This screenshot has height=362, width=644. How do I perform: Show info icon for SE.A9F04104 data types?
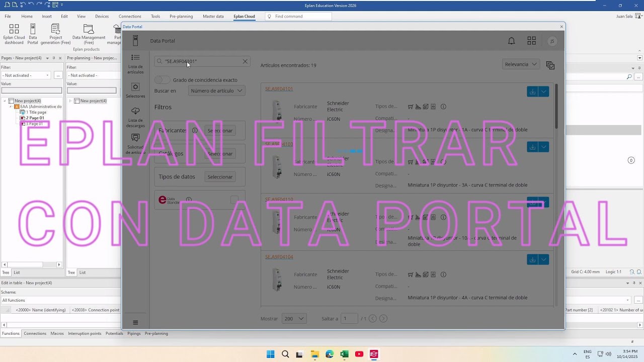point(443,275)
